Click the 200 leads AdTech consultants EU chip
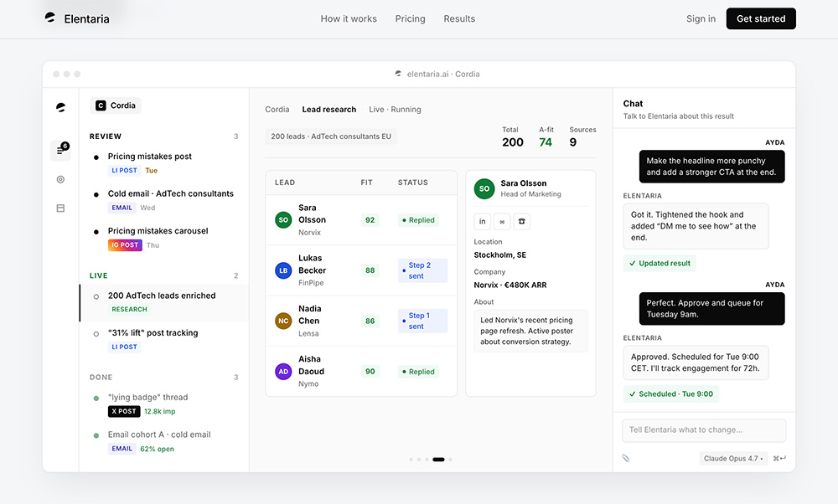 331,136
